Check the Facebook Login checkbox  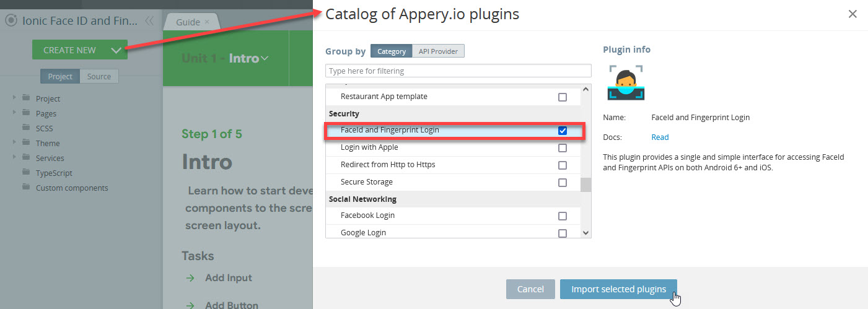pos(563,216)
